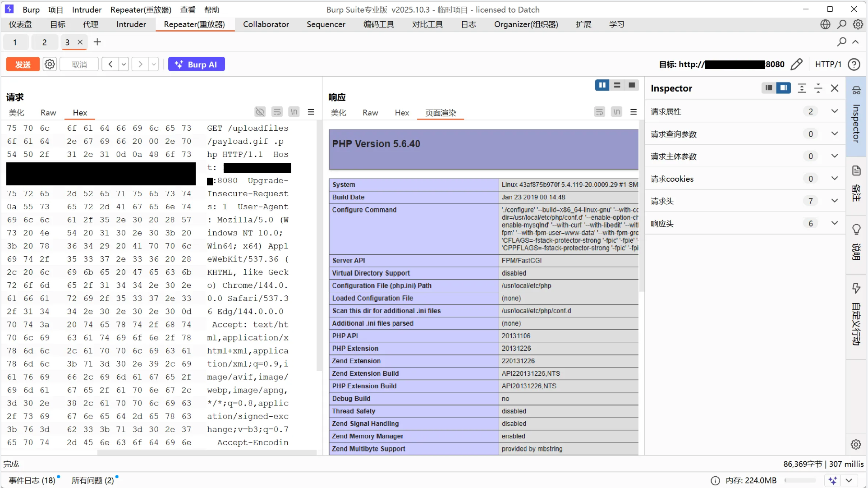Dock the Inspector on the right side

[x=784, y=88]
